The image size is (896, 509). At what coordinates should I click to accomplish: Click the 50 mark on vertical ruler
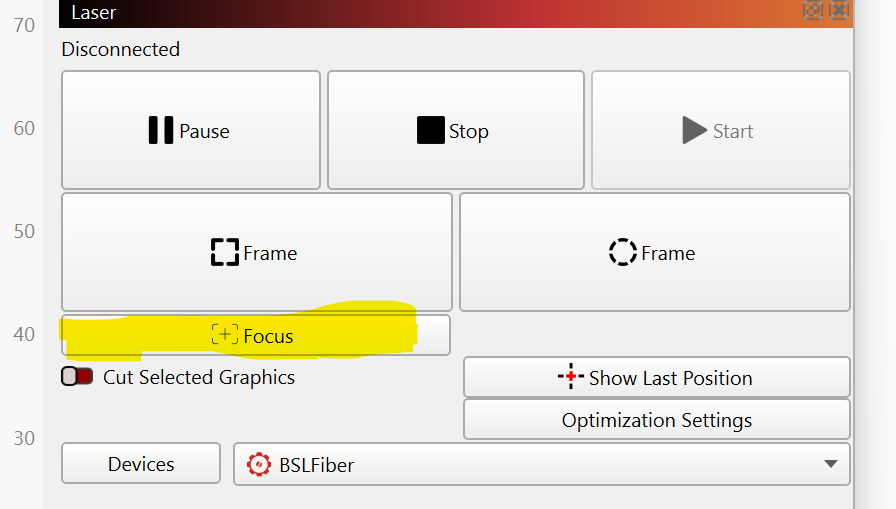tap(24, 231)
